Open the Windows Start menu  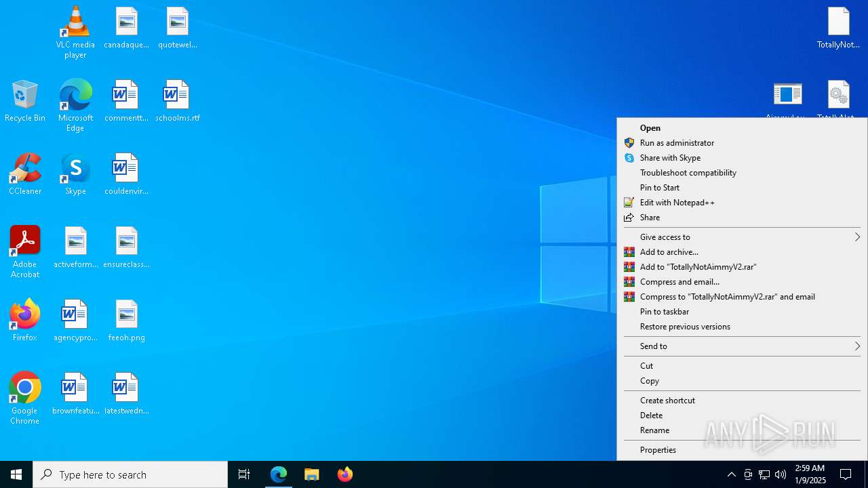point(16,474)
